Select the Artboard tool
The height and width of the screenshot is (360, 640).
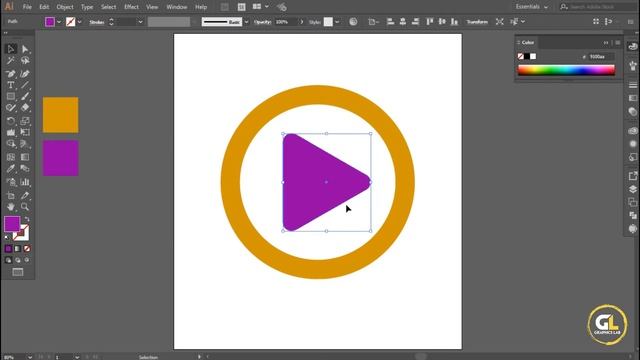(x=11, y=196)
